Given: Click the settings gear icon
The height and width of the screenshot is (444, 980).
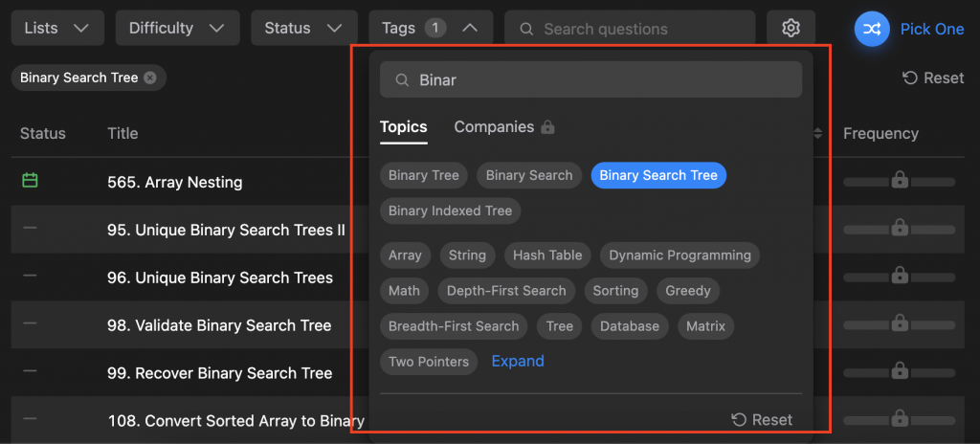Looking at the screenshot, I should [x=791, y=29].
